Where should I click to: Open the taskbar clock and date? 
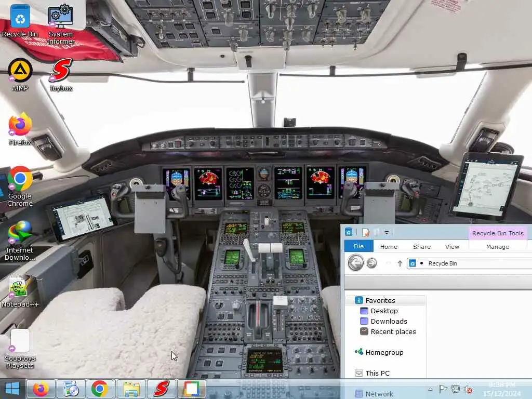pos(501,389)
